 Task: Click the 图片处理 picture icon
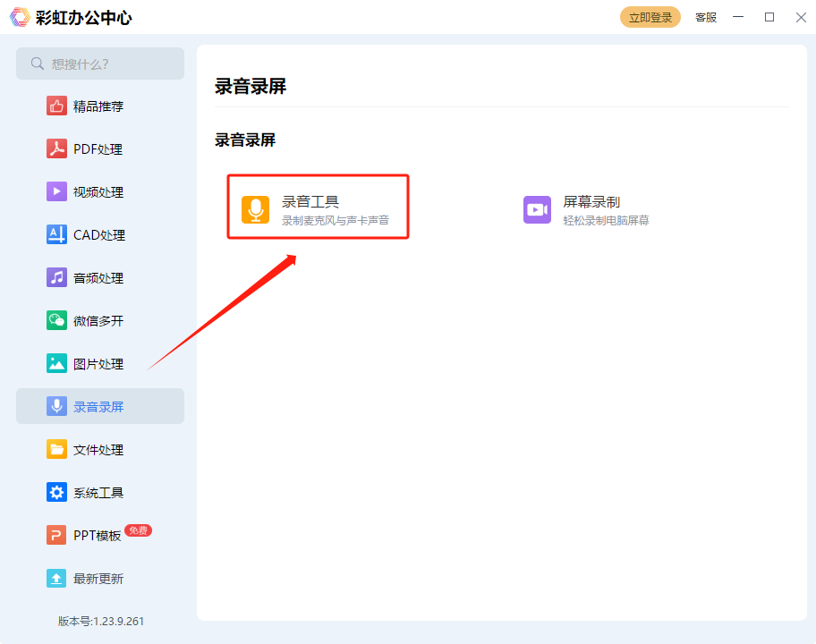pyautogui.click(x=56, y=363)
